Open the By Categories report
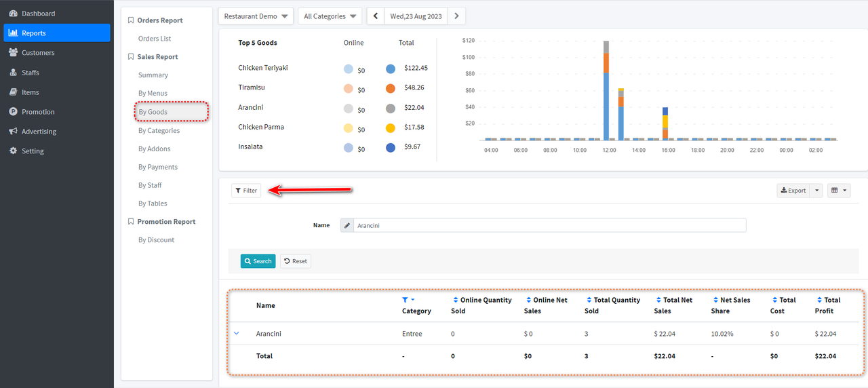Viewport: 868px width, 388px height. tap(159, 131)
